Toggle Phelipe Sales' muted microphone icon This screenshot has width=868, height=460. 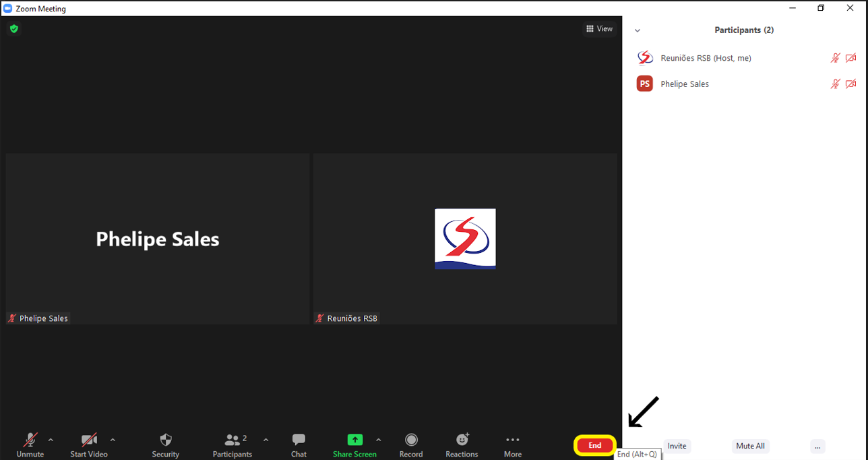[835, 84]
